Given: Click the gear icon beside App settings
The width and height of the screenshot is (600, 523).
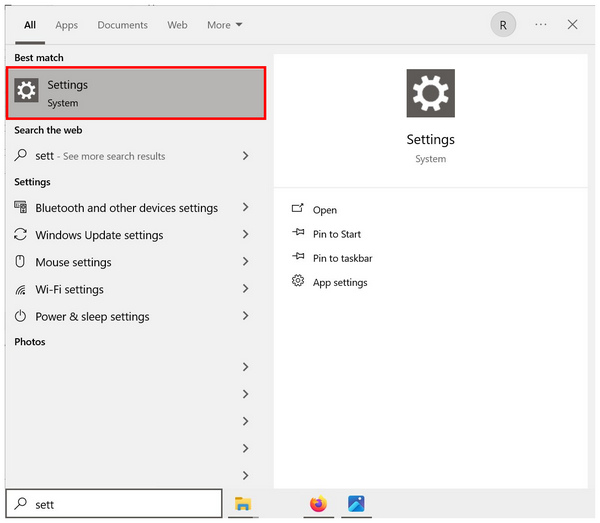Looking at the screenshot, I should [x=298, y=281].
